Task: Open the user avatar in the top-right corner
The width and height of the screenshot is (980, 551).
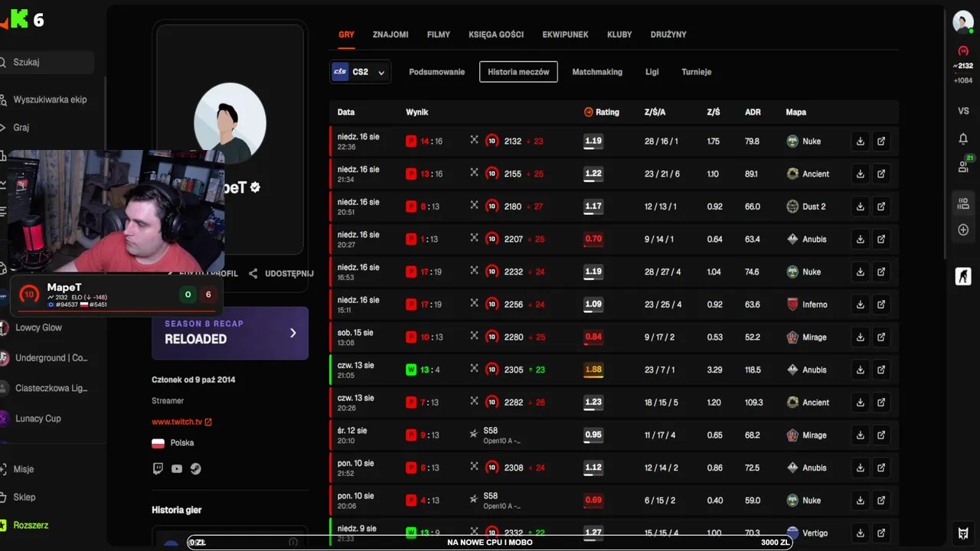Action: 963,21
